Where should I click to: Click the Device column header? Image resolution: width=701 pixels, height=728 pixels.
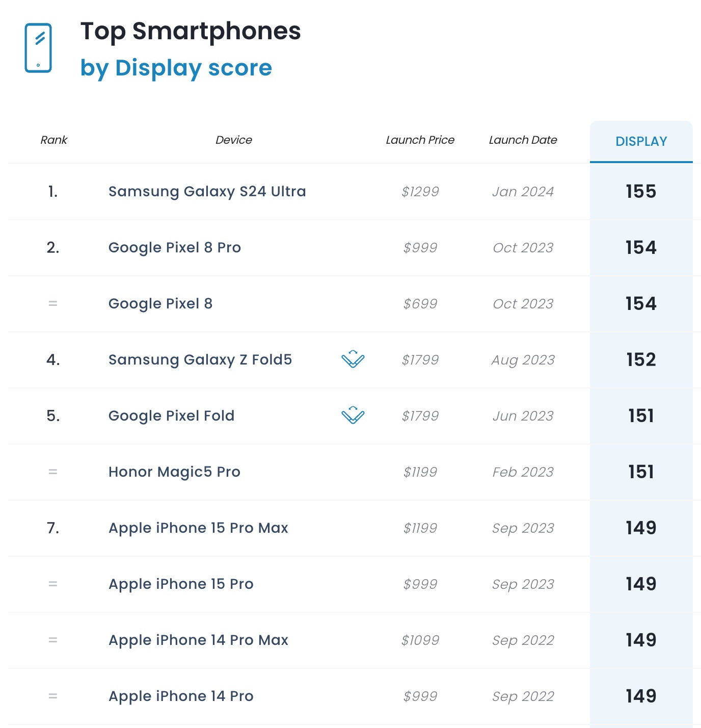pos(233,140)
